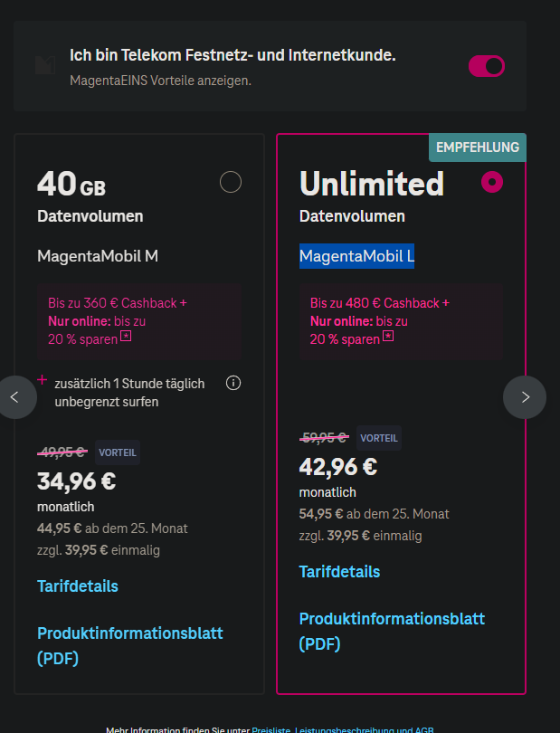Screen dimensions: 560x733
Task: Click the VORTEIL badge on the Unlimited tariff
Action: pos(379,438)
